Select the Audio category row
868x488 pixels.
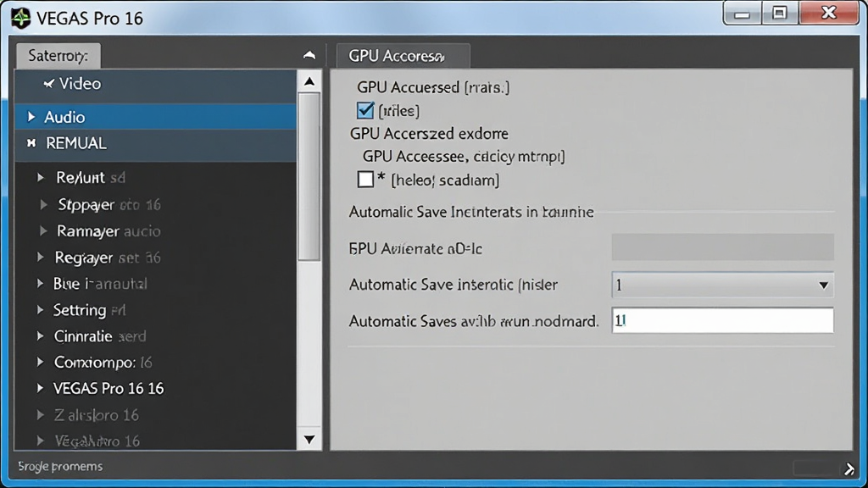point(156,117)
